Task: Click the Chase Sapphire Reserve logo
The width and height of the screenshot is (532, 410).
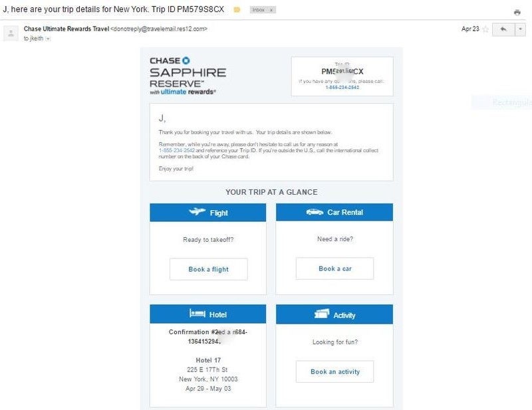Action: pyautogui.click(x=188, y=76)
